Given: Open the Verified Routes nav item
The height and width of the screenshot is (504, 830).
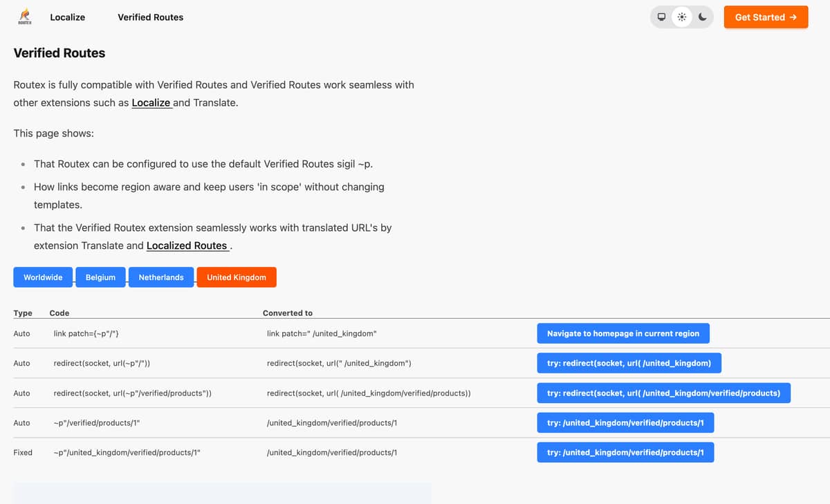Looking at the screenshot, I should tap(150, 17).
